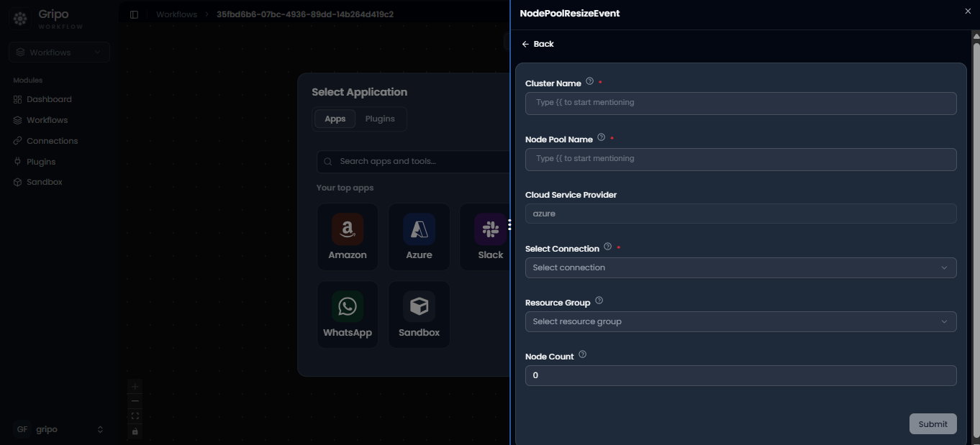Screen dimensions: 980x445
Task: Click the Submit button
Action: tap(933, 424)
